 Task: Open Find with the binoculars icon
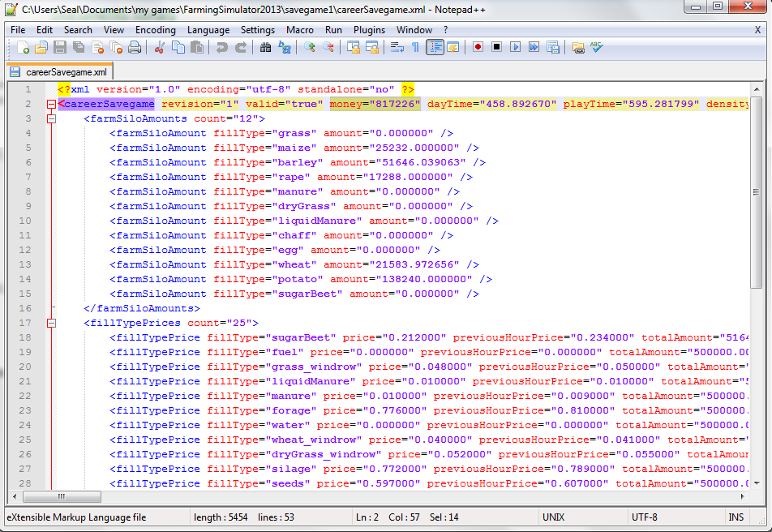click(265, 47)
